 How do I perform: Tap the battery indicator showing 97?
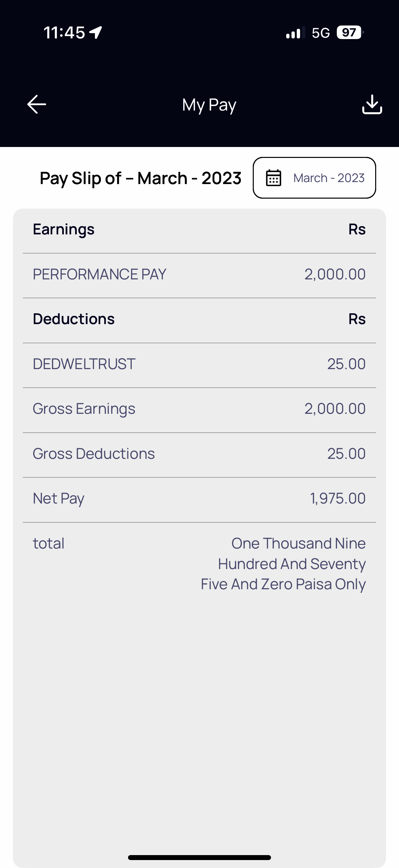(350, 33)
